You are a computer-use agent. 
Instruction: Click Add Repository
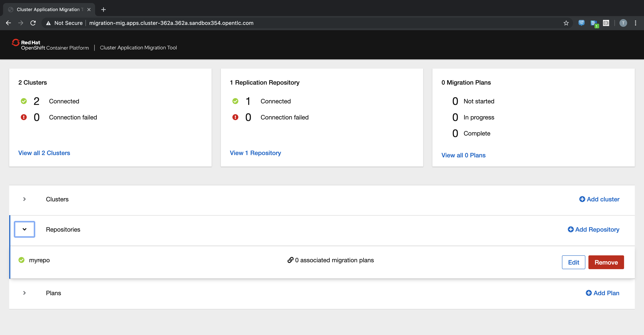pyautogui.click(x=594, y=229)
